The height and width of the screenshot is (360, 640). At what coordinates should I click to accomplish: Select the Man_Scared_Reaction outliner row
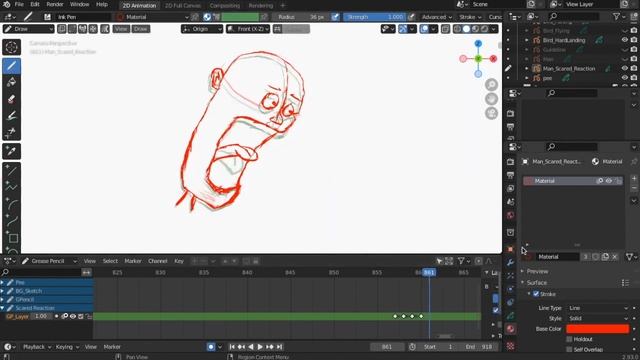tap(569, 69)
